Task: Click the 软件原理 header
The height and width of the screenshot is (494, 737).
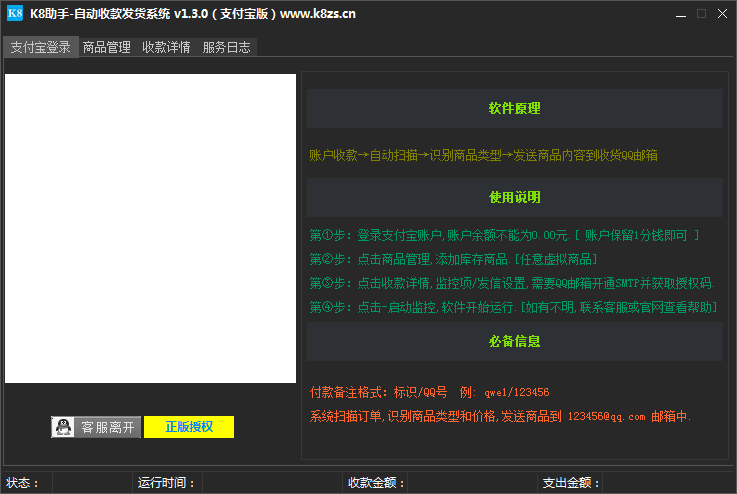Action: 515,109
